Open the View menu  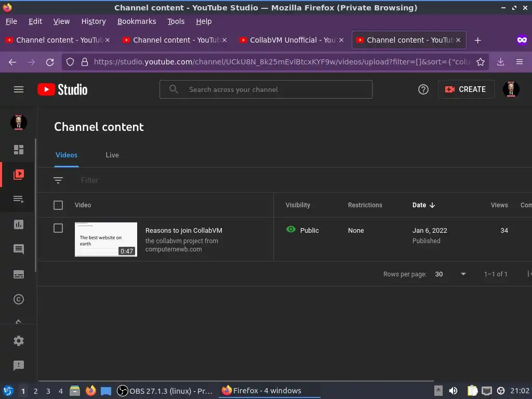[x=61, y=21]
